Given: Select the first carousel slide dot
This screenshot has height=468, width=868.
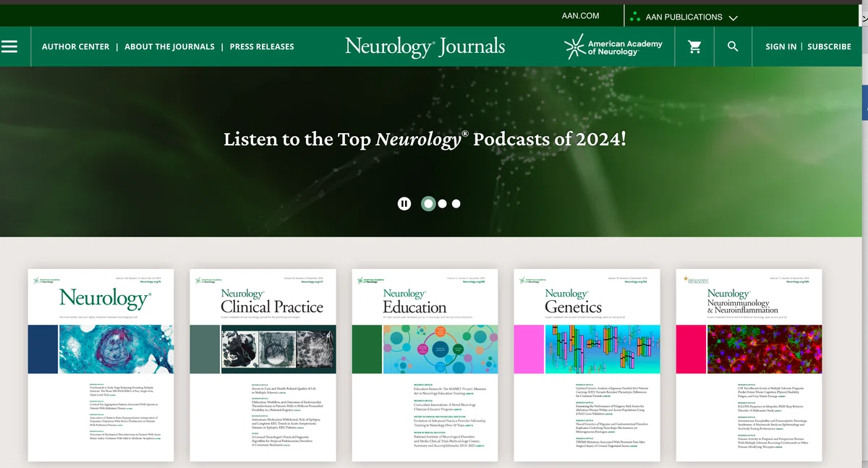Looking at the screenshot, I should [428, 204].
